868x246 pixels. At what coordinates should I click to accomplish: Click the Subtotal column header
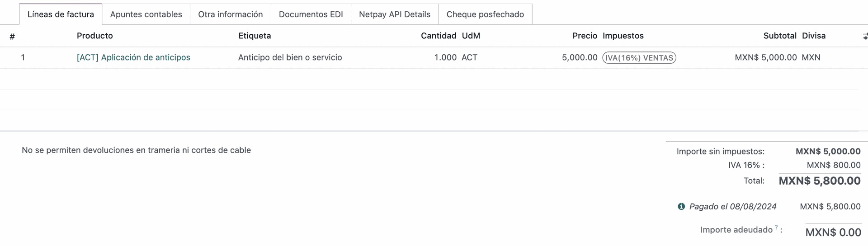(x=780, y=36)
